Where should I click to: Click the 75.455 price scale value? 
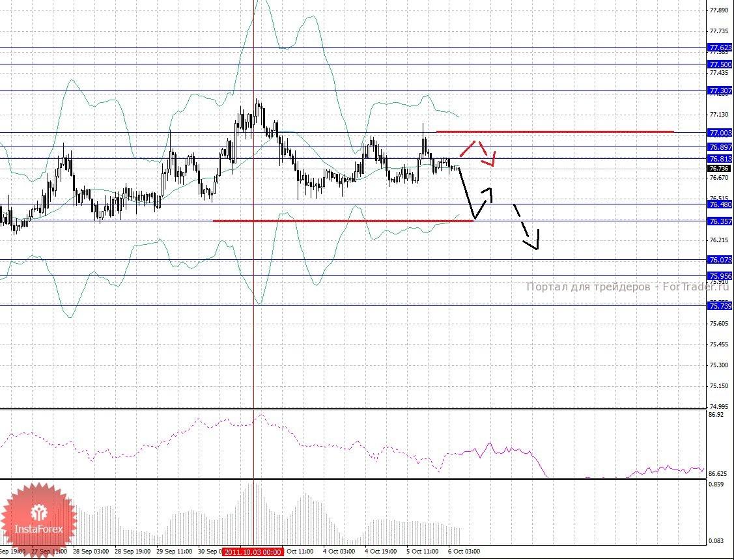click(719, 344)
